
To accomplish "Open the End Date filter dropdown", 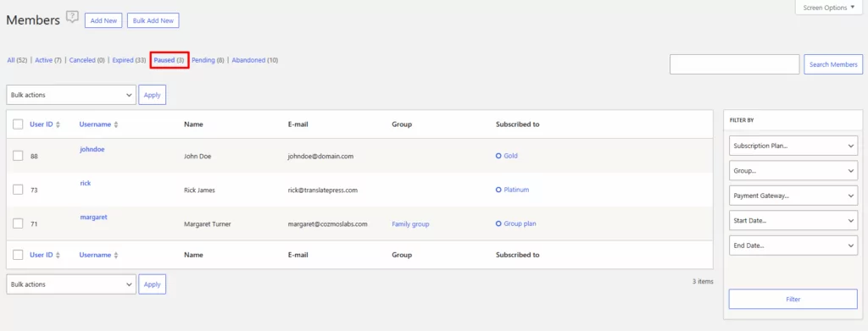I will point(793,245).
